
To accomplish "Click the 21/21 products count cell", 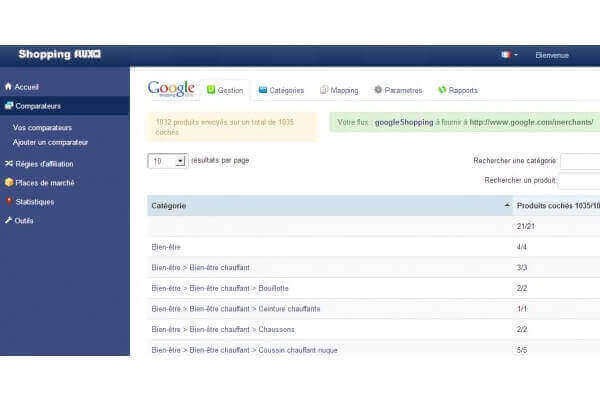I will 525,226.
